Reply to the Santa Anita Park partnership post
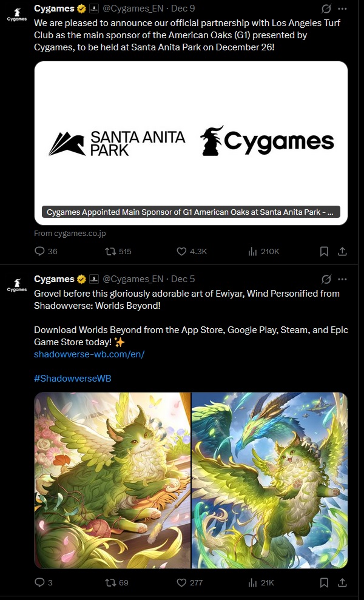364x600 pixels. click(45, 251)
